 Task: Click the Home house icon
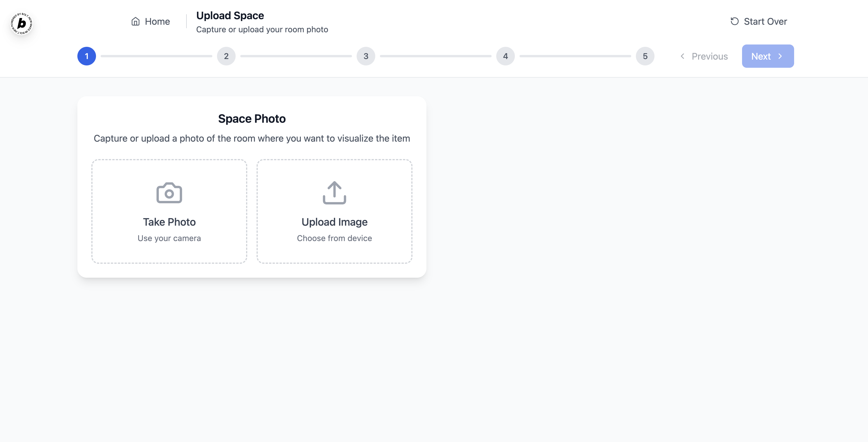pos(136,22)
